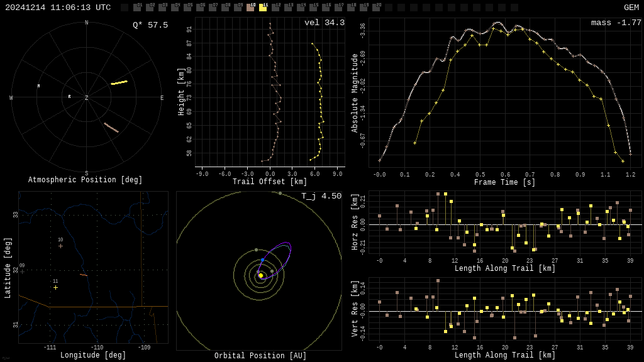
Task: Click the mass -1.77 label
Action: tap(616, 23)
